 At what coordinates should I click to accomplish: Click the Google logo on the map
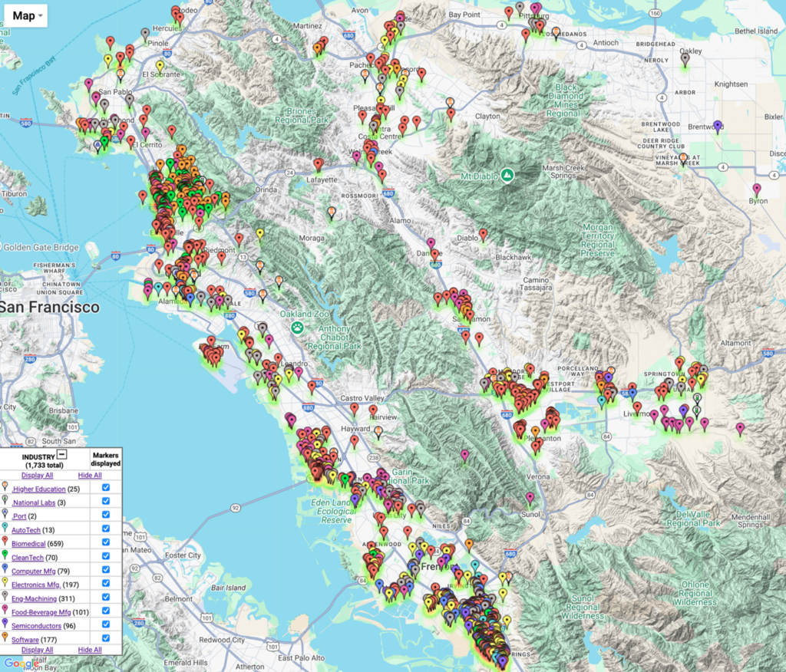pyautogui.click(x=21, y=664)
